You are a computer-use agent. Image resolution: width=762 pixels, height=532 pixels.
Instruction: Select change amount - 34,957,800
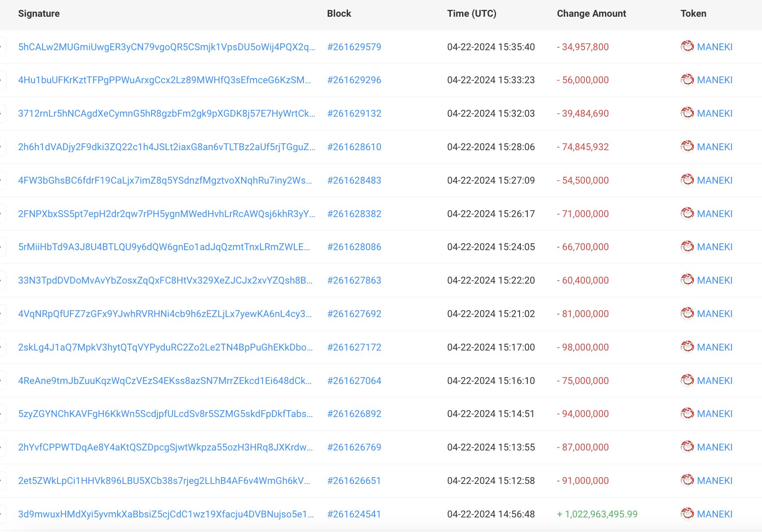(583, 47)
